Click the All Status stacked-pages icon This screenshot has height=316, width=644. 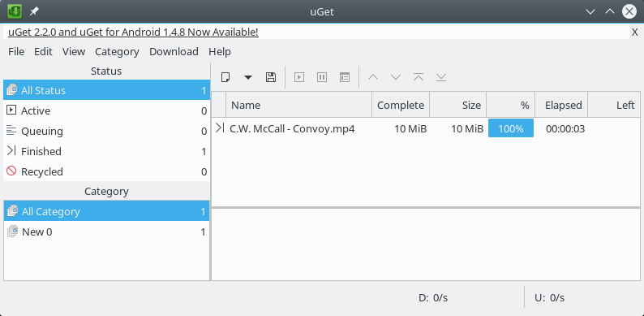pyautogui.click(x=12, y=89)
